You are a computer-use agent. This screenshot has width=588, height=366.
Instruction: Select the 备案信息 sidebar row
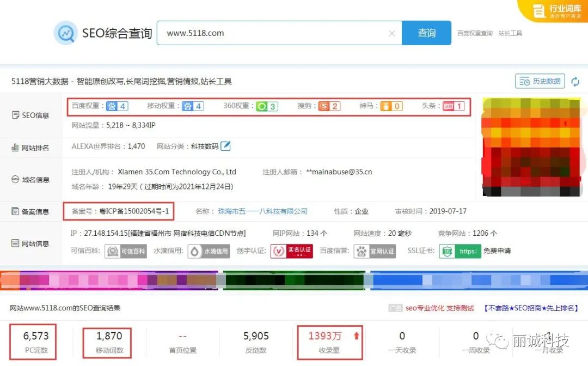click(x=30, y=211)
